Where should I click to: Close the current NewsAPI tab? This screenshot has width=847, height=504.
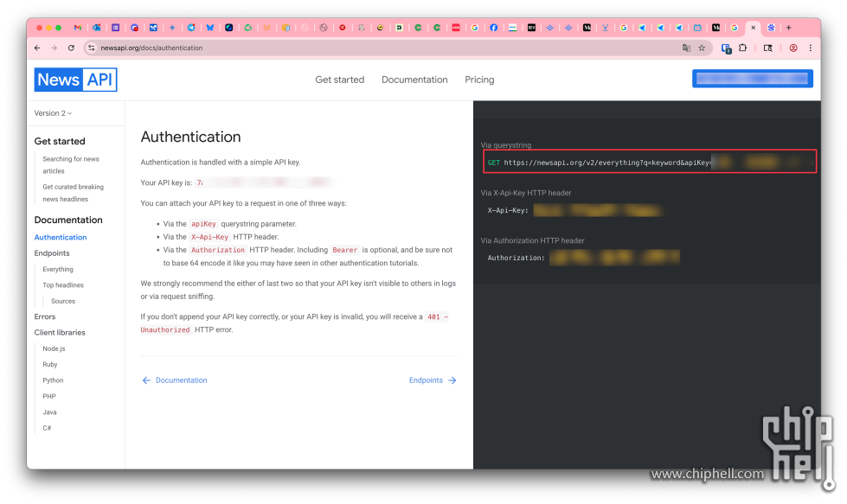pos(753,28)
